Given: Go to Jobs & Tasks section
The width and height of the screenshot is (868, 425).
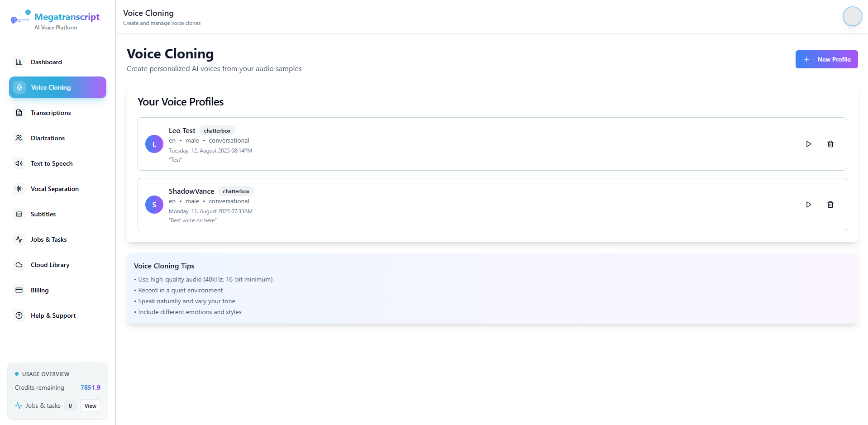Looking at the screenshot, I should (x=48, y=239).
